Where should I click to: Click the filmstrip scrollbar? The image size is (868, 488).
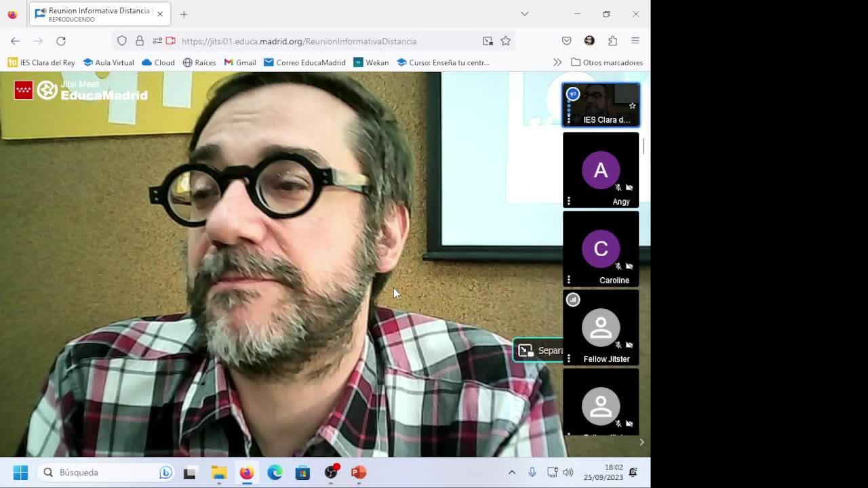[643, 146]
